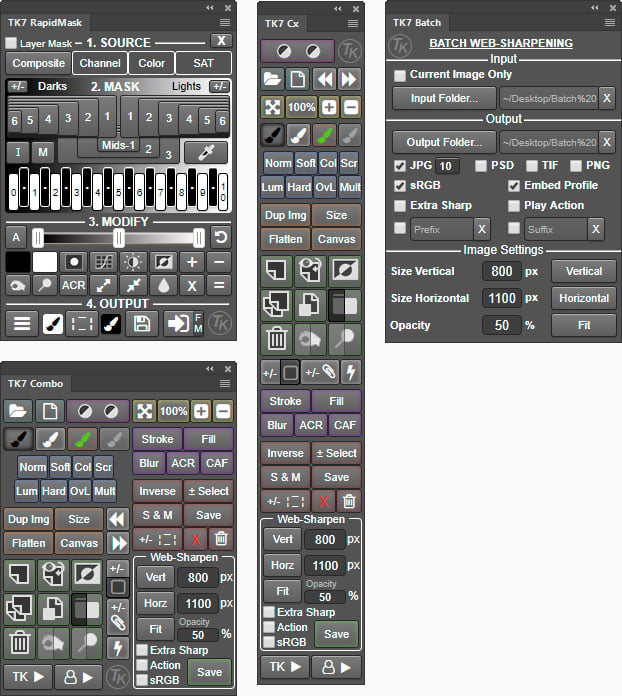The image size is (622, 696).
Task: Enable the Current Image Only checkbox
Action: coord(400,75)
